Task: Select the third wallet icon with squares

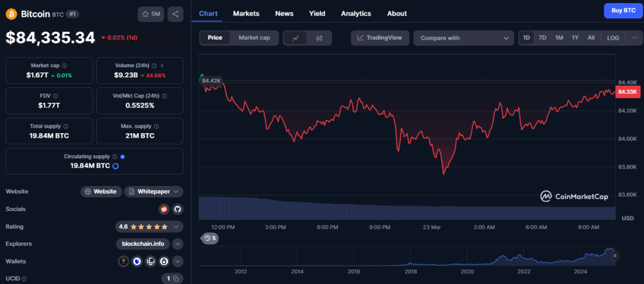Action: [x=150, y=261]
